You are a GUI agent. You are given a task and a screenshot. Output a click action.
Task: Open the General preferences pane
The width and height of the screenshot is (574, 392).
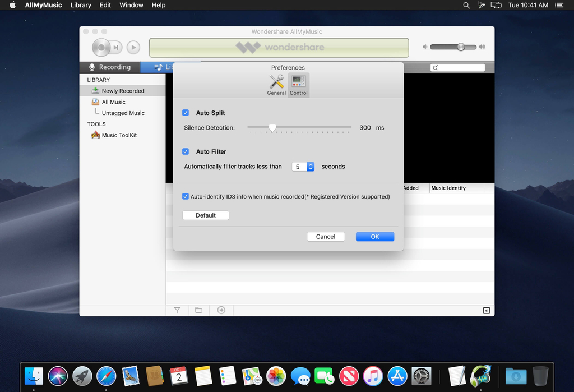[x=276, y=84]
